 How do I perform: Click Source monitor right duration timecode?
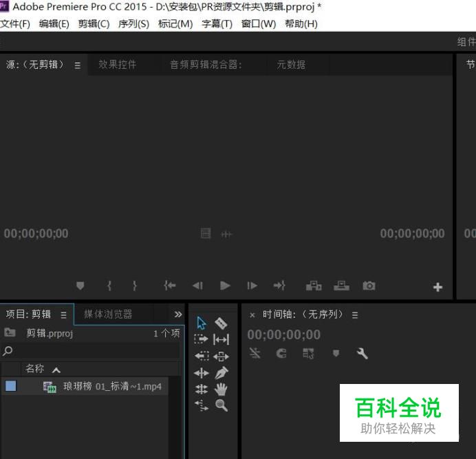[x=412, y=233]
